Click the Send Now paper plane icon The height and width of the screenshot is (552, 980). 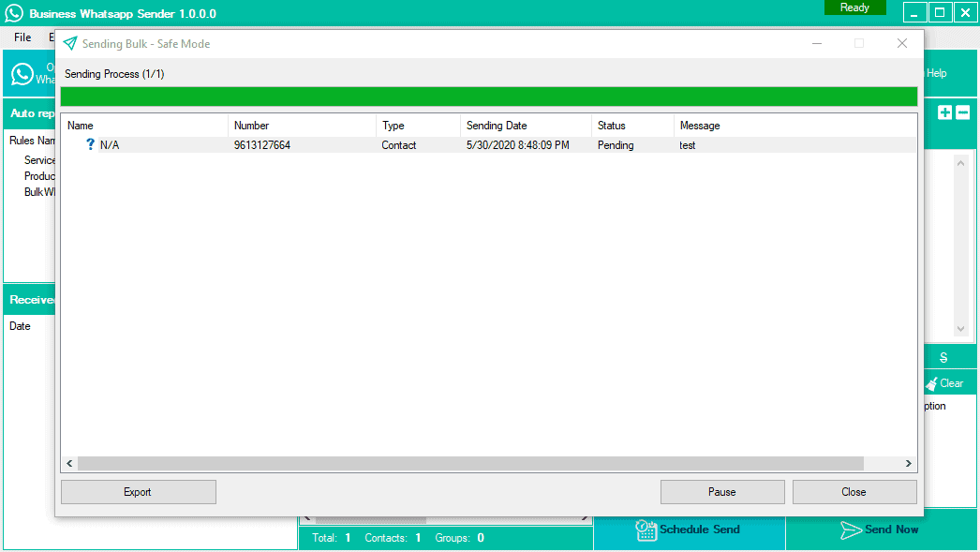(x=851, y=530)
